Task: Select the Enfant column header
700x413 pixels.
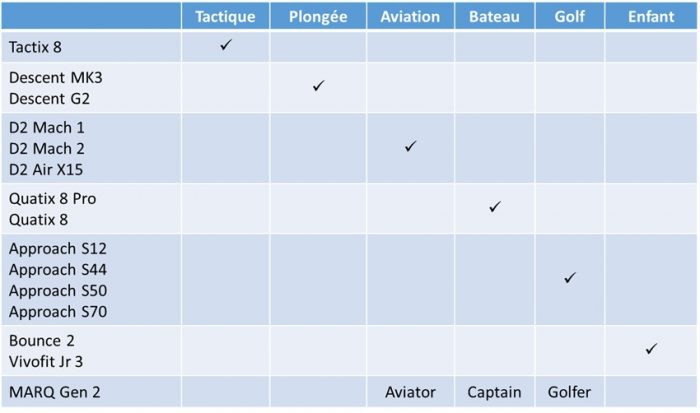Action: point(651,16)
